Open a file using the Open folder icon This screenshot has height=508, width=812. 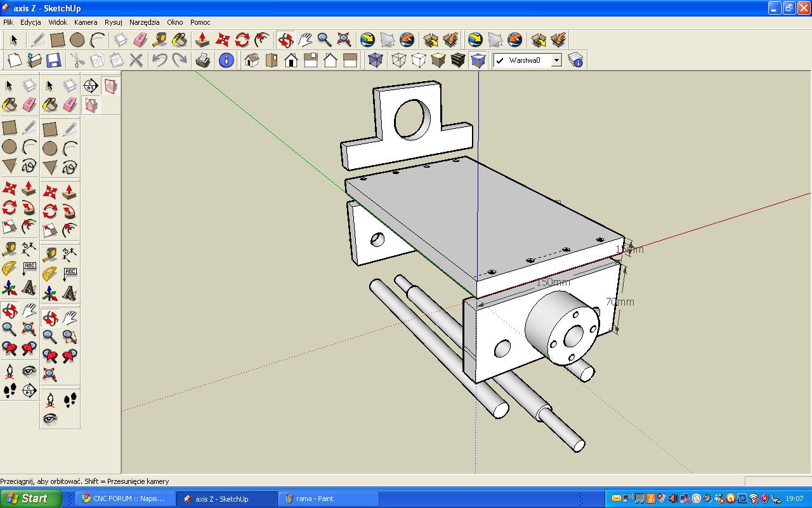point(34,60)
